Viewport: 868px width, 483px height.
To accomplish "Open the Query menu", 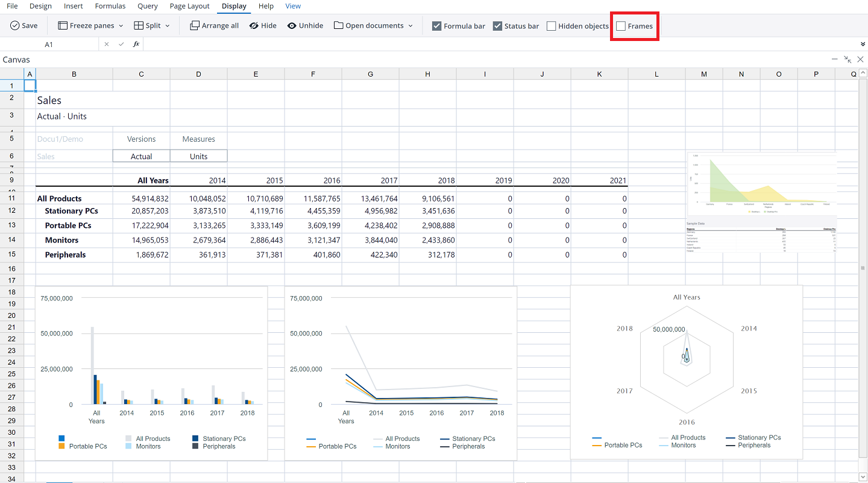I will pos(147,6).
